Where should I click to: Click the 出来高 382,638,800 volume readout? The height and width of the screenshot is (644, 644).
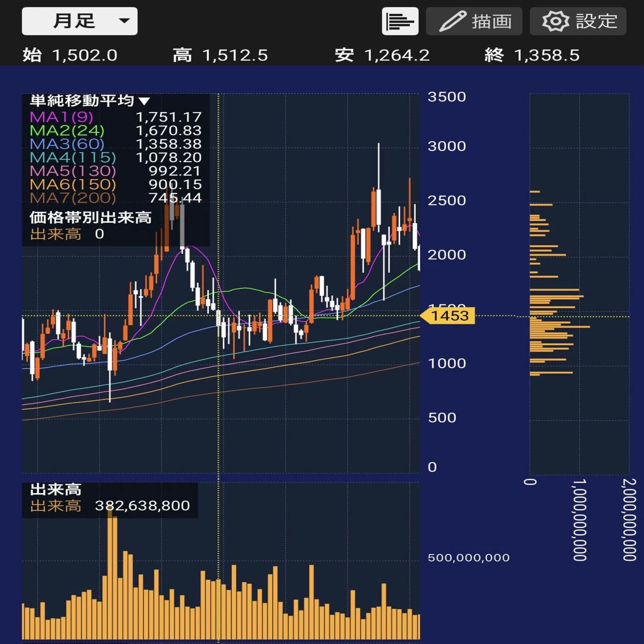pos(110,506)
